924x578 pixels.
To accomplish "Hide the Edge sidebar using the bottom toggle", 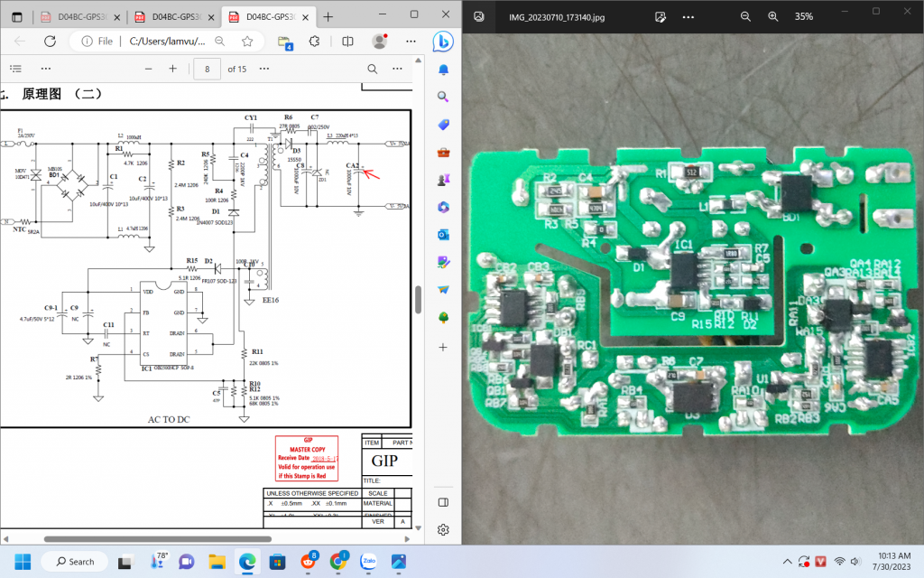I will click(443, 502).
